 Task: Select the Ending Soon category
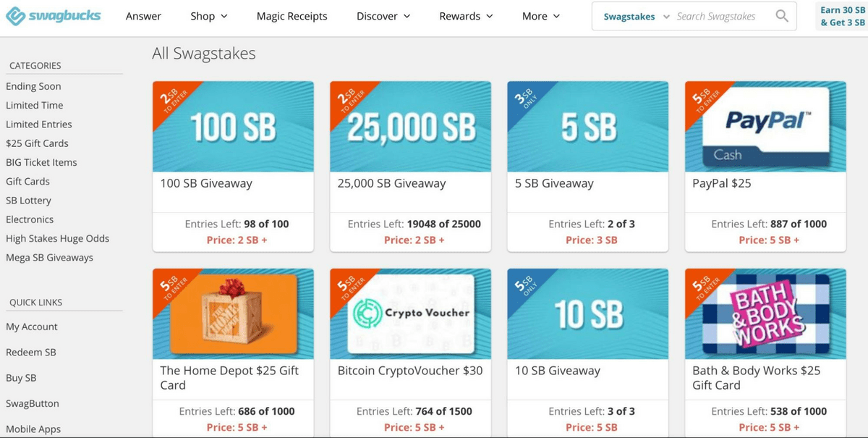pyautogui.click(x=33, y=86)
